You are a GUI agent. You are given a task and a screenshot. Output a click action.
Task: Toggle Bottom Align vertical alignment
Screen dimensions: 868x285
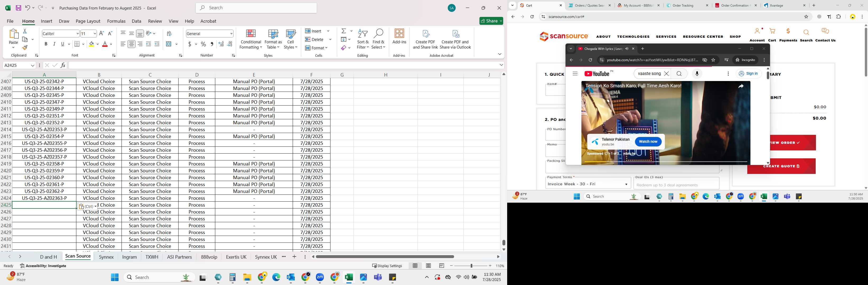(140, 33)
